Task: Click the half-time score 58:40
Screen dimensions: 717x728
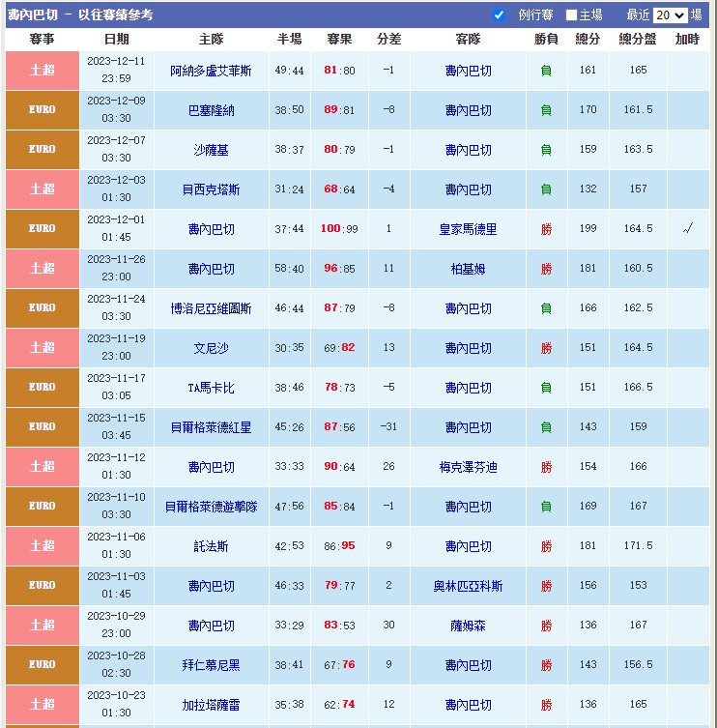Action: 289,269
